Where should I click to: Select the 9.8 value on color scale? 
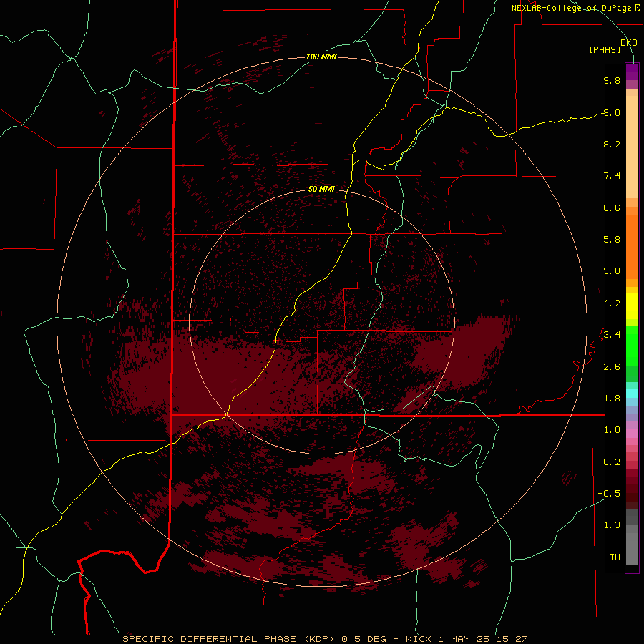(612, 80)
